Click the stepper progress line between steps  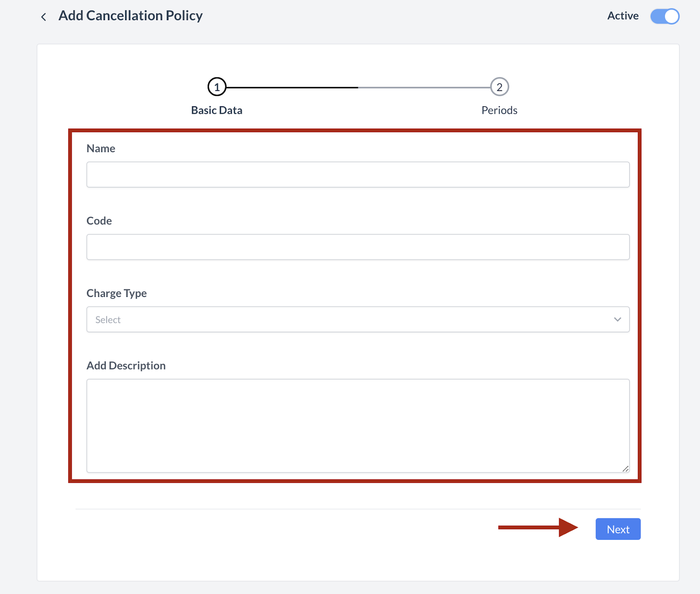358,87
